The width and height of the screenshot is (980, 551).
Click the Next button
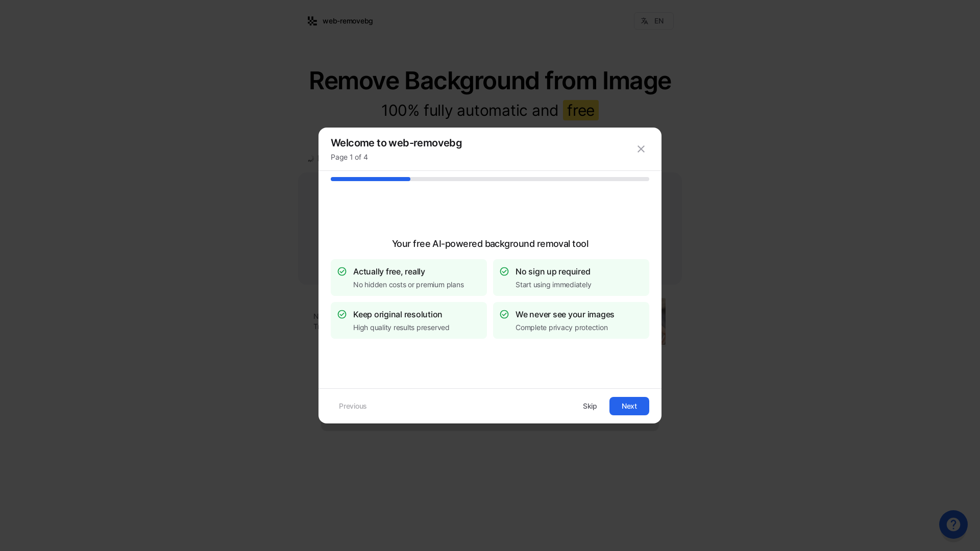click(x=629, y=406)
